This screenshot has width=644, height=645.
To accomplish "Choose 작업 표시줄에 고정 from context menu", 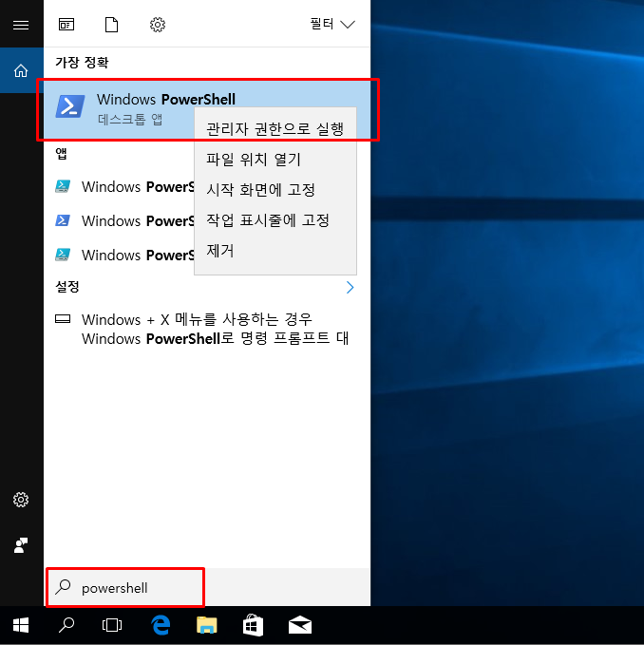I will click(x=275, y=220).
